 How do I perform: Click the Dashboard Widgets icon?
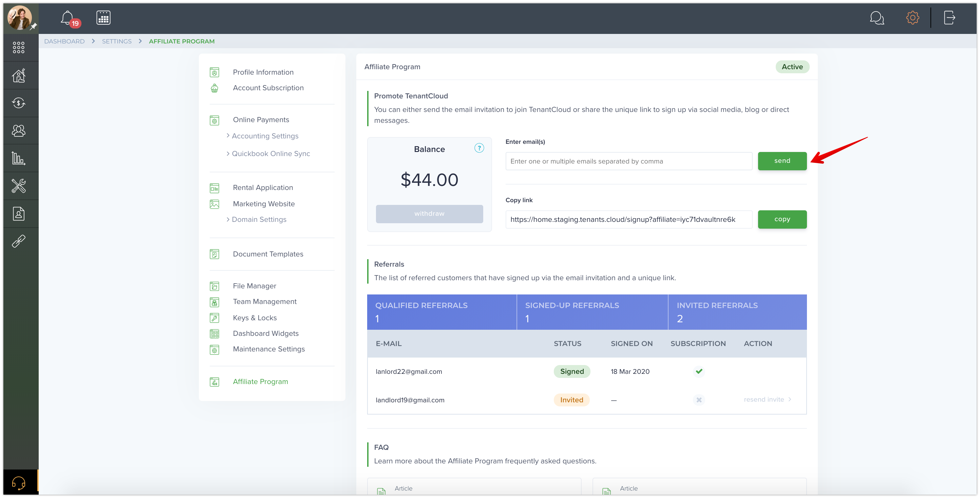pos(214,334)
